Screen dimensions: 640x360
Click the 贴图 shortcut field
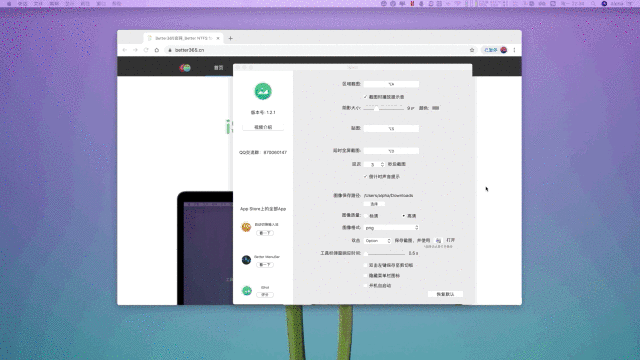(x=391, y=129)
